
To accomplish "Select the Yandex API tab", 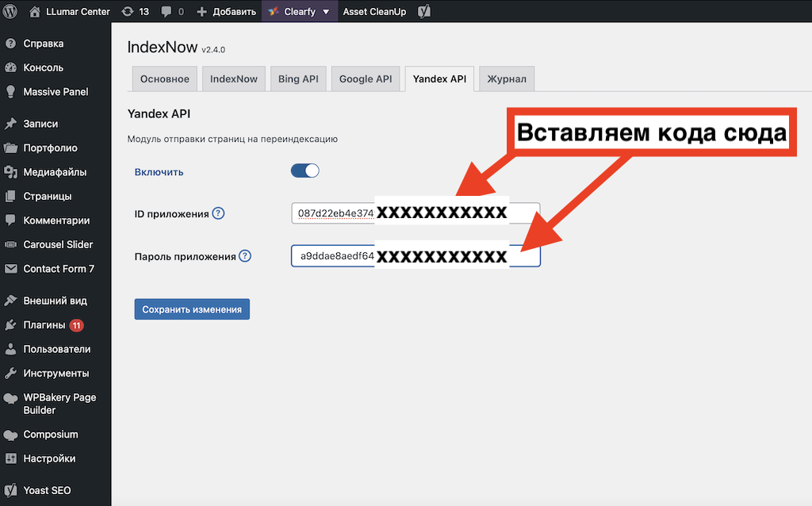I will 439,79.
